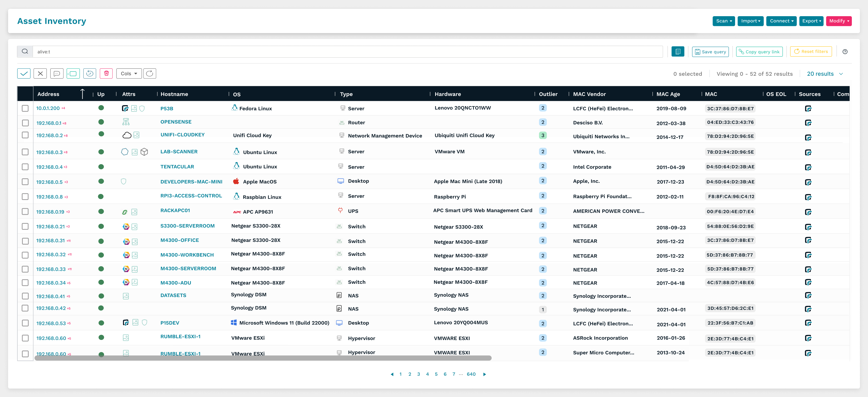The image size is (868, 397).
Task: Click the source icon in TENTACULAR row
Action: point(808,168)
